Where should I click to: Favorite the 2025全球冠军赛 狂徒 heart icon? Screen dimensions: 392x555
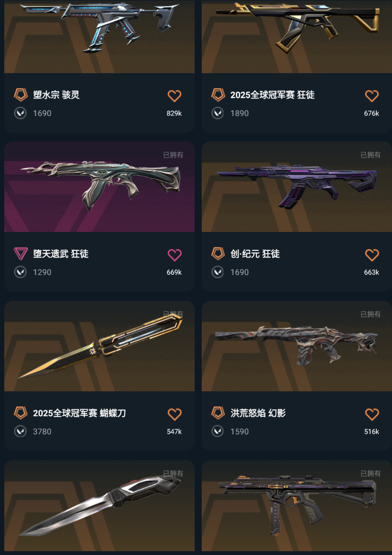click(372, 95)
